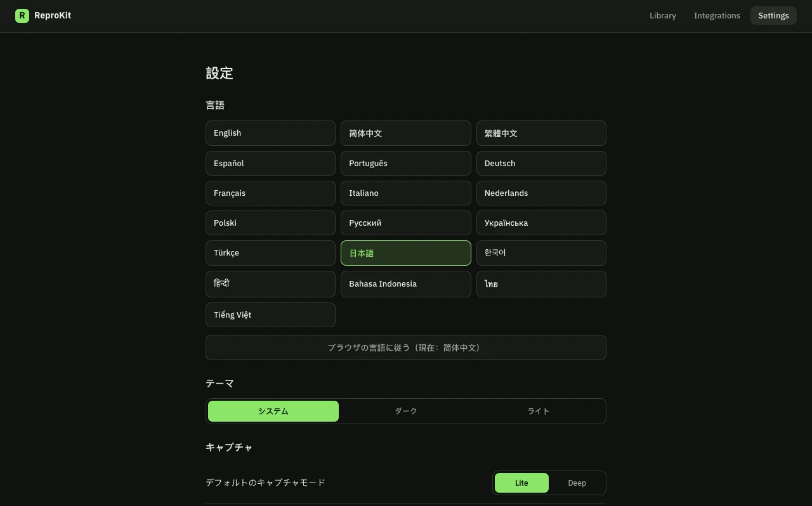Select Tiếng Việt language button
Viewport: 812px width, 506px height.
point(270,315)
